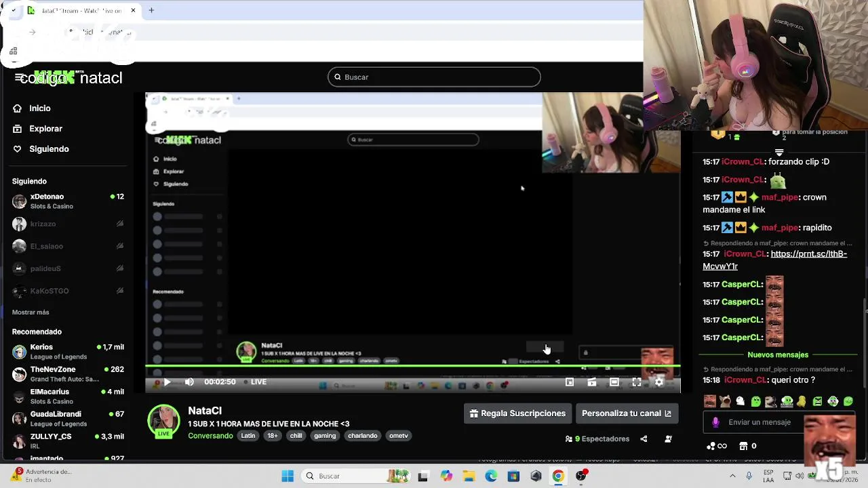
Task: Open the recommended channel GuadaLibrandi
Action: point(68,419)
